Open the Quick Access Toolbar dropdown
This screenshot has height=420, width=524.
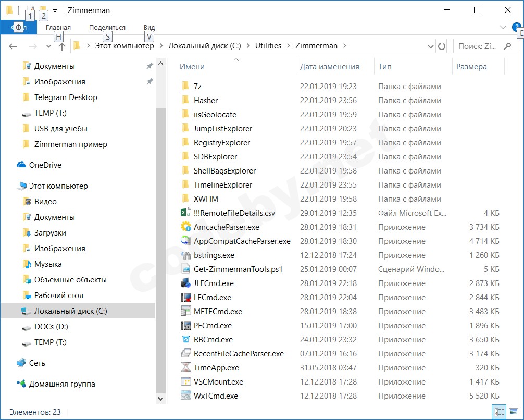tap(56, 10)
